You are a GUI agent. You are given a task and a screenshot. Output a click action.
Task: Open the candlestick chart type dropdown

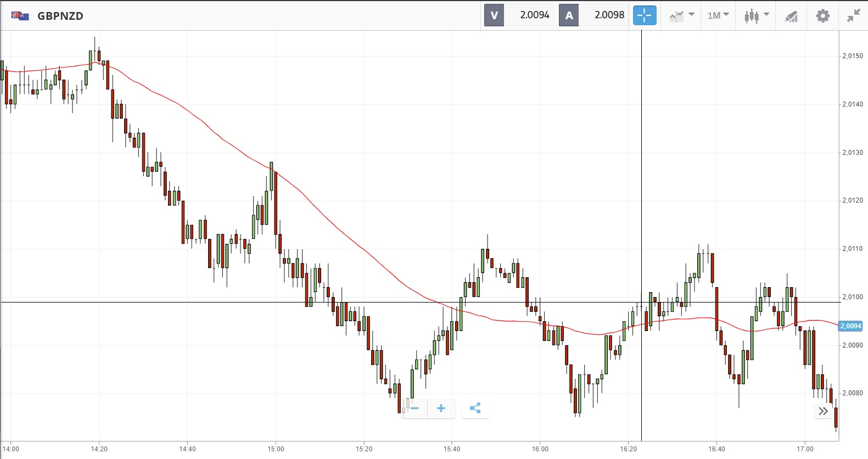click(x=756, y=15)
